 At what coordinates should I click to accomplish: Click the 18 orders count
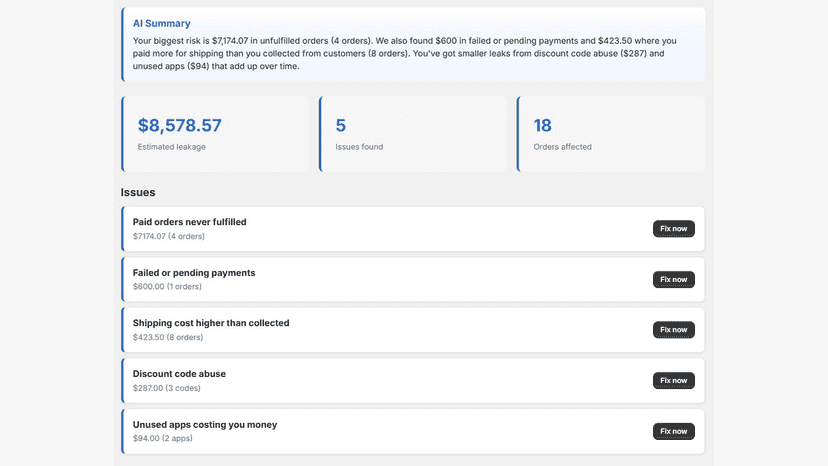542,125
